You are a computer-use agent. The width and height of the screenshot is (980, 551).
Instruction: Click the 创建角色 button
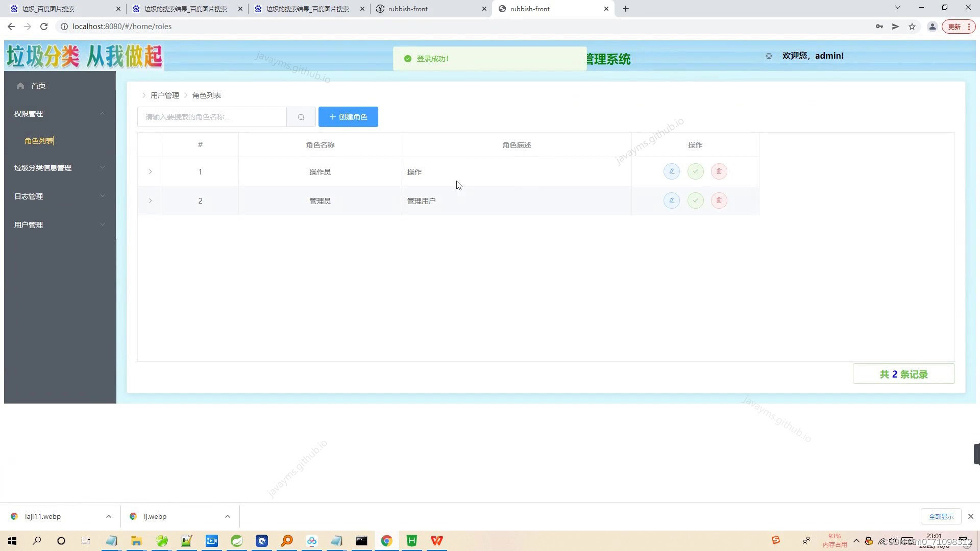[348, 117]
